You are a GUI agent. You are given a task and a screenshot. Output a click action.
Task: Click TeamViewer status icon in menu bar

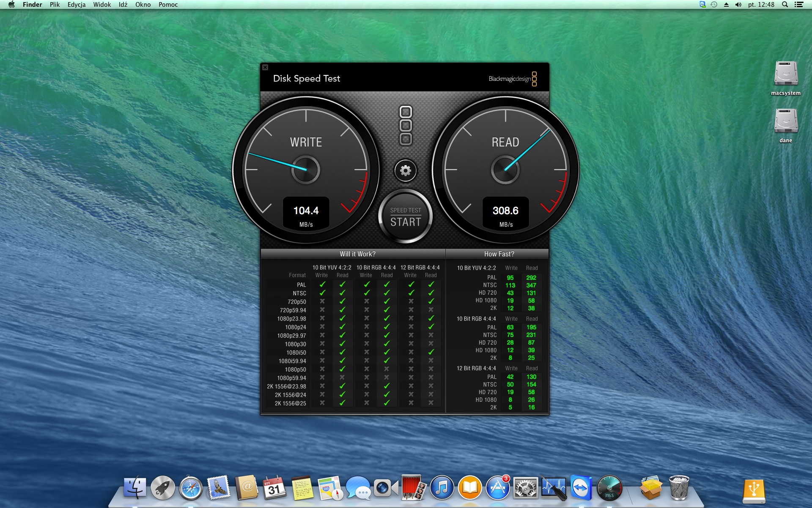coord(702,5)
